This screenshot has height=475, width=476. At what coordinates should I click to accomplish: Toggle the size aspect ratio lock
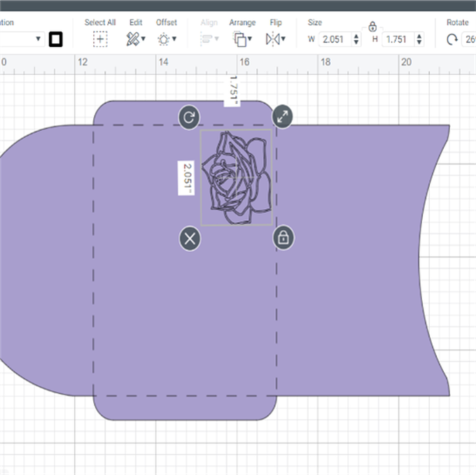tap(372, 27)
